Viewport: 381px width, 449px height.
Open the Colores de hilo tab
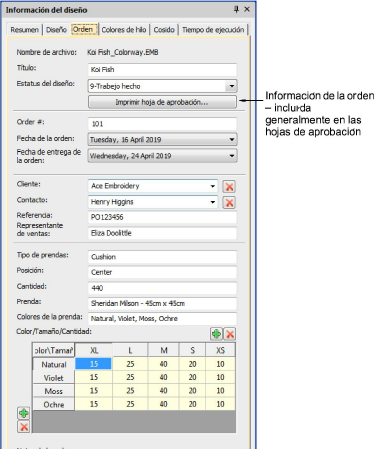[x=124, y=30]
